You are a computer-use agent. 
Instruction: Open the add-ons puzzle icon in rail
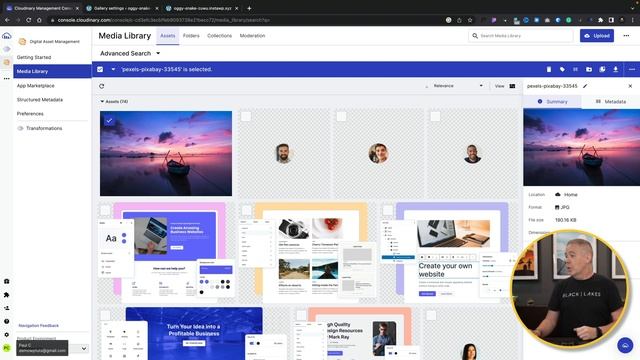7,295
